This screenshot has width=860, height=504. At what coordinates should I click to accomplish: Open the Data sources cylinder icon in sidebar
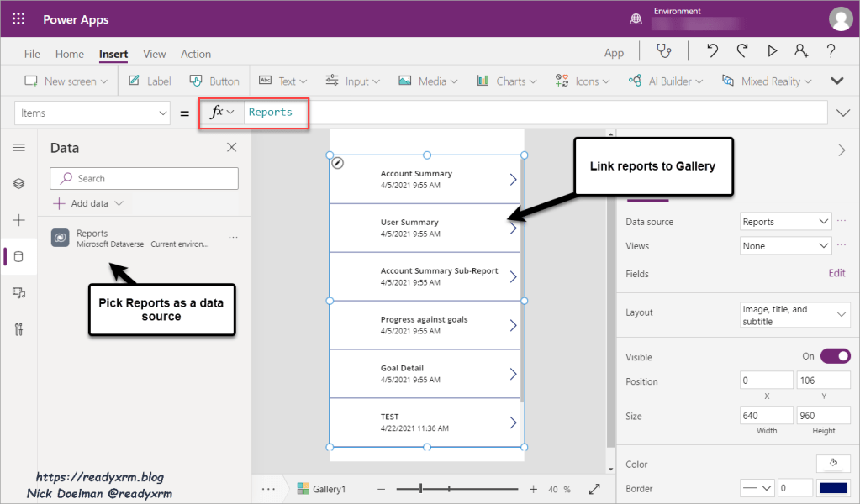pyautogui.click(x=18, y=256)
